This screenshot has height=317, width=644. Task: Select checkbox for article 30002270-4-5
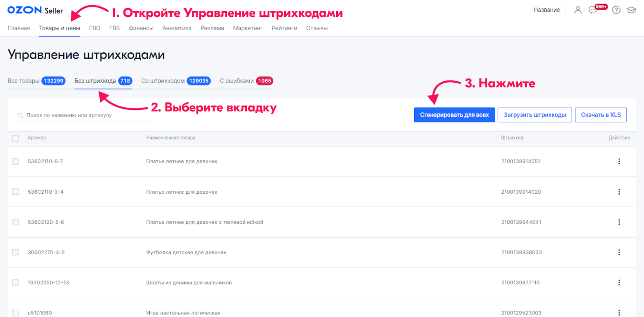tap(16, 252)
